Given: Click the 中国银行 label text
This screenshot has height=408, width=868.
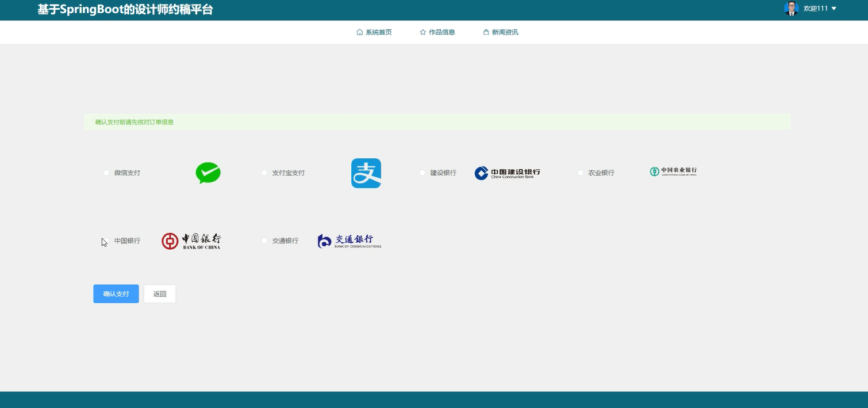Looking at the screenshot, I should click(127, 241).
